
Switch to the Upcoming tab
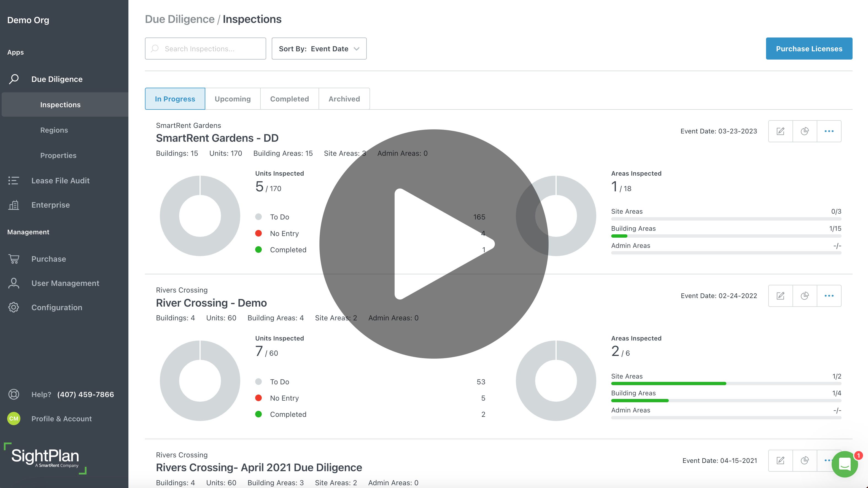coord(233,99)
